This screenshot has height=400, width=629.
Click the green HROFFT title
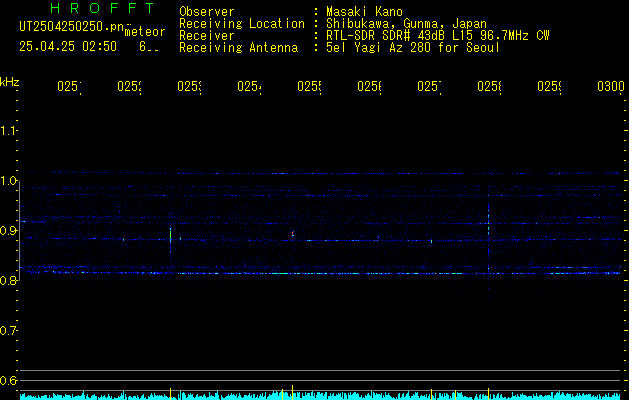coord(102,8)
